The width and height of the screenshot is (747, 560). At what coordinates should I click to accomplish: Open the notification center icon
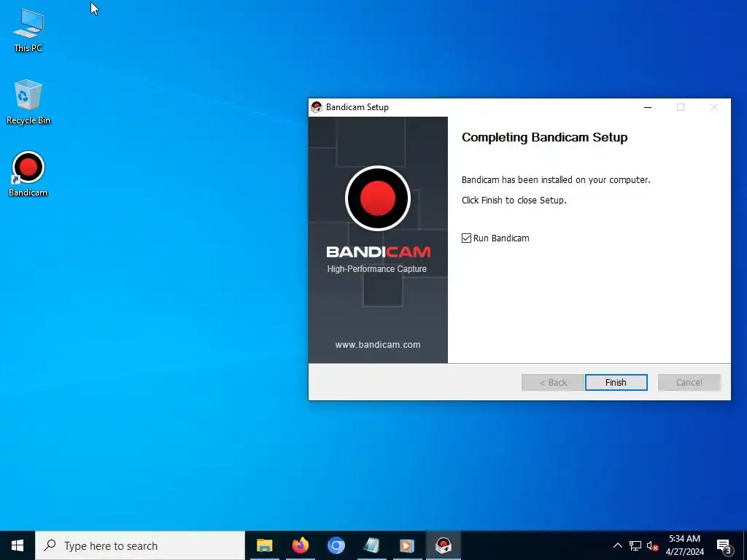tap(724, 547)
